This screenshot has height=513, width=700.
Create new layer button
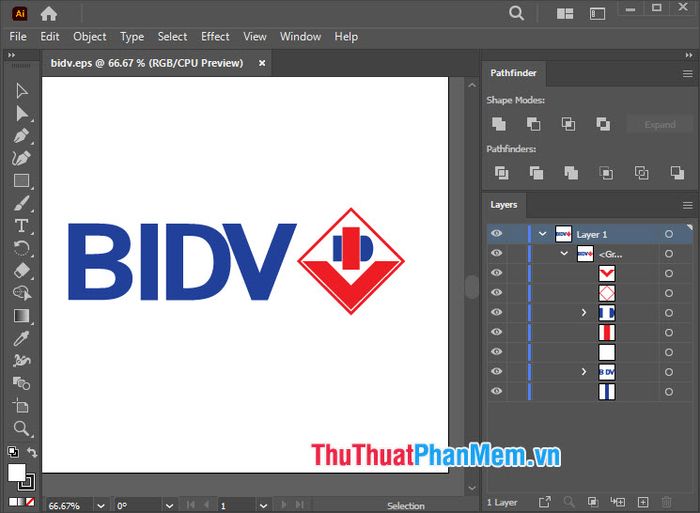pyautogui.click(x=643, y=502)
